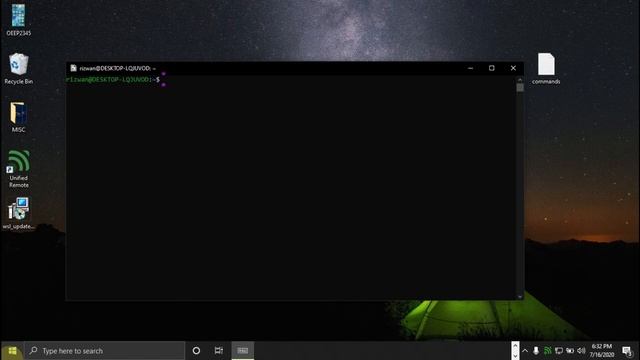640x360 pixels.
Task: Click the taskbar toolbar up arrow
Action: (x=515, y=346)
